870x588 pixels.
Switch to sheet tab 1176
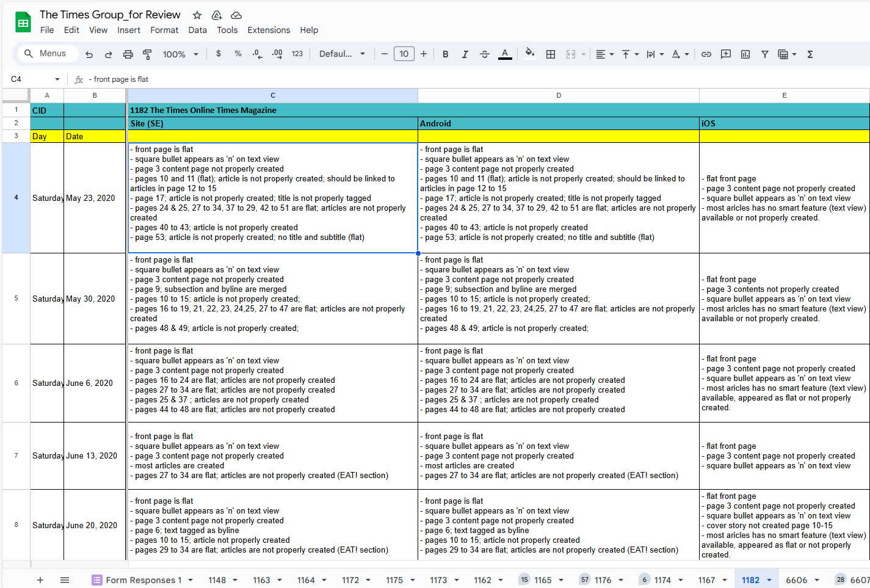point(603,580)
